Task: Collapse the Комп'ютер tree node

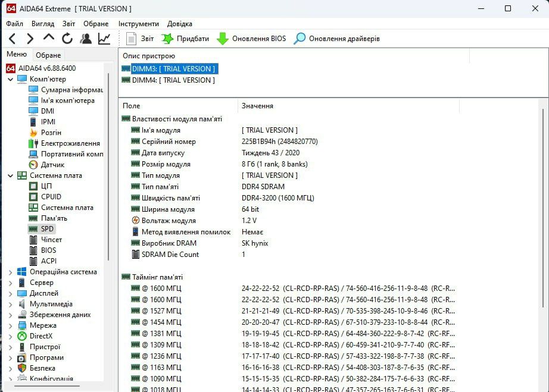Action: (11, 79)
